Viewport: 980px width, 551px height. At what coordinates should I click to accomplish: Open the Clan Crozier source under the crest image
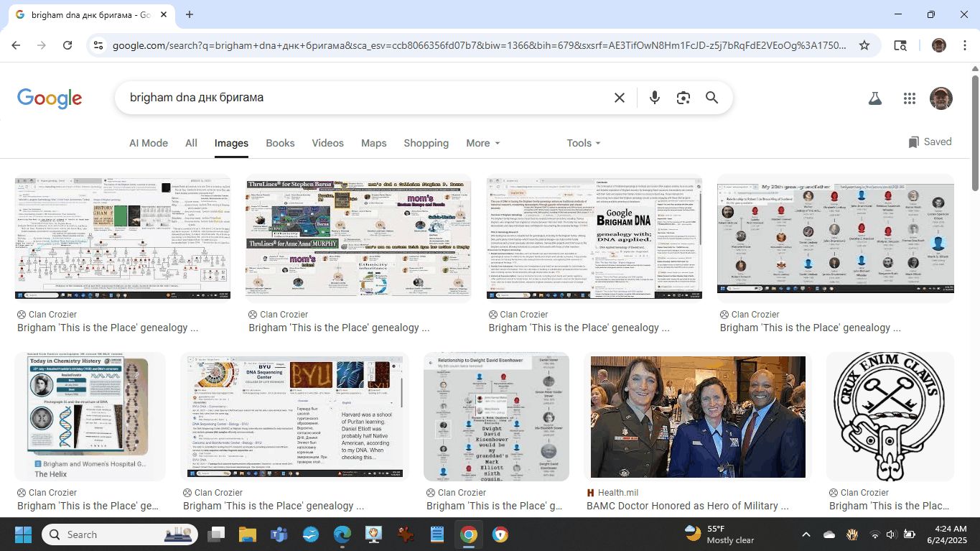tap(859, 493)
